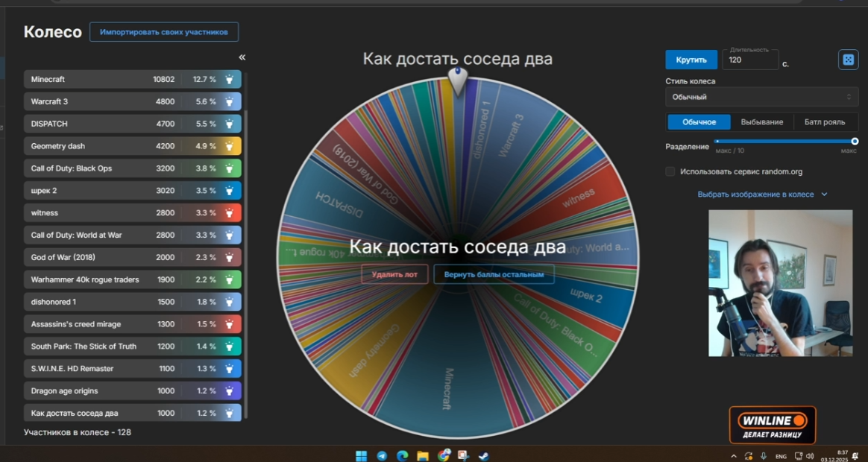The image size is (868, 462).
Task: Click the webcam video thumbnail
Action: point(781,282)
